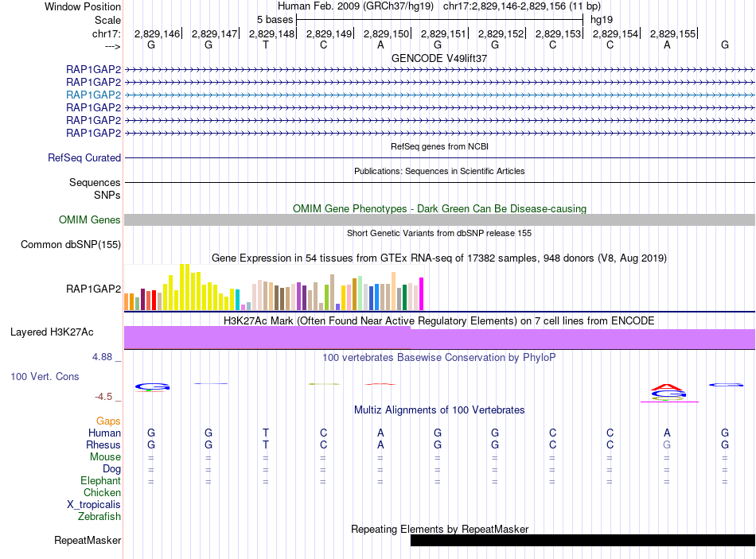Open 100 vertebrates Basewise Conservation by PhyloP title
This screenshot has width=756, height=559.
(439, 358)
